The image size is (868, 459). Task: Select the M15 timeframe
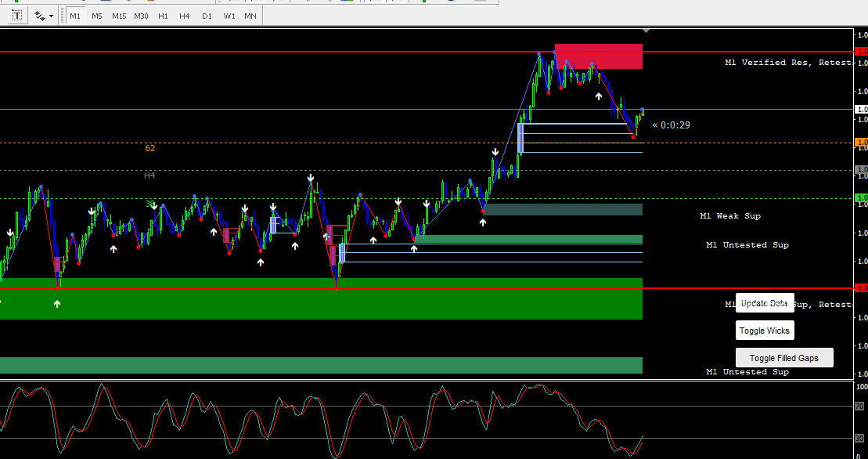tap(119, 16)
